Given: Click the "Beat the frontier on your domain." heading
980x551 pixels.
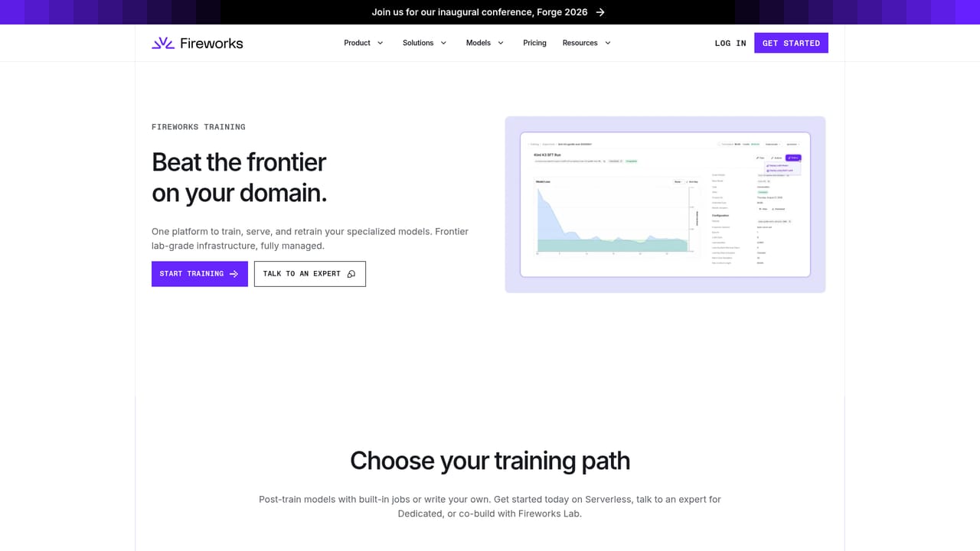Looking at the screenshot, I should (240, 178).
